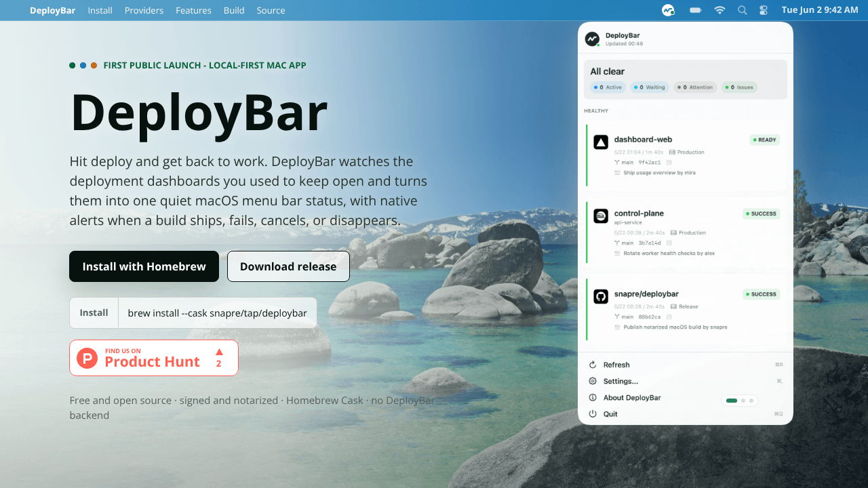The height and width of the screenshot is (488, 868).
Task: Click the commit message icon by Ship usage overview
Action: [x=617, y=173]
